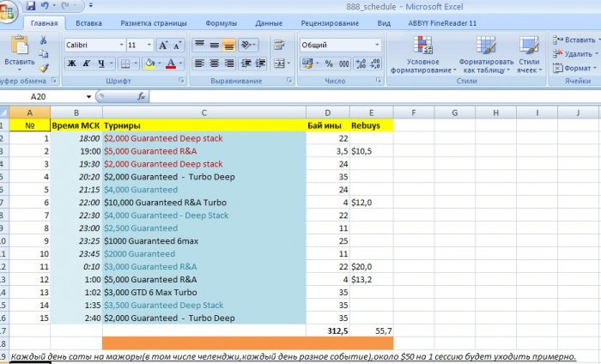Open Conditional Formatting (Условное форматирование)
Screen dimensions: 601x364
pyautogui.click(x=423, y=55)
